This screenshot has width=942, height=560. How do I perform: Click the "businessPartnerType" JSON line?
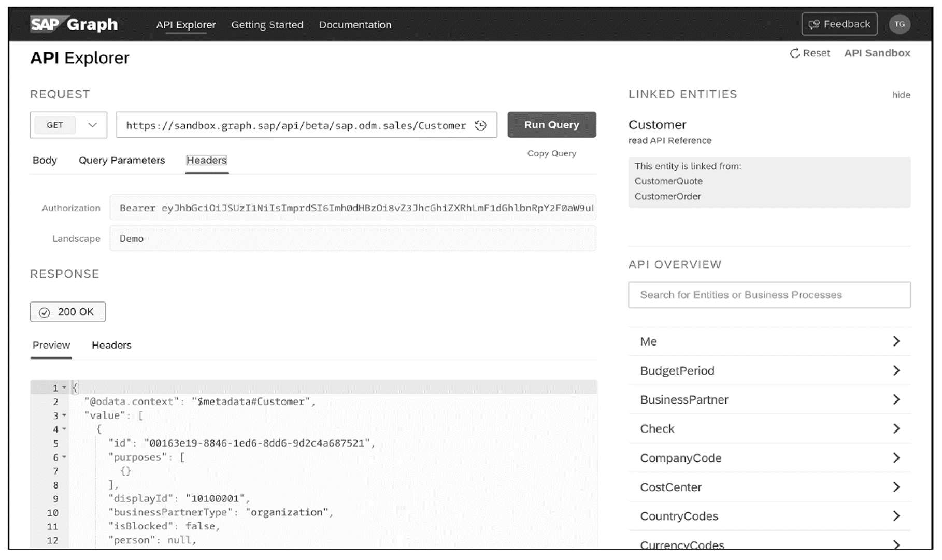pos(221,512)
